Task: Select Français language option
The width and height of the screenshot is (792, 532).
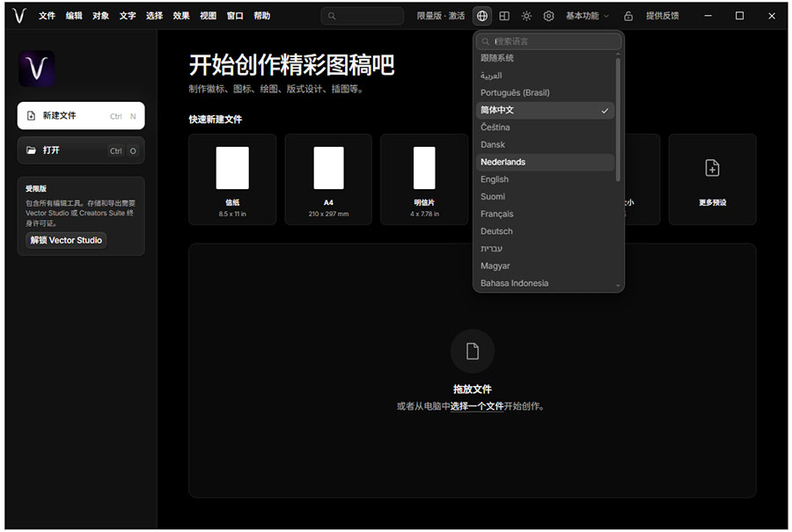Action: (545, 214)
